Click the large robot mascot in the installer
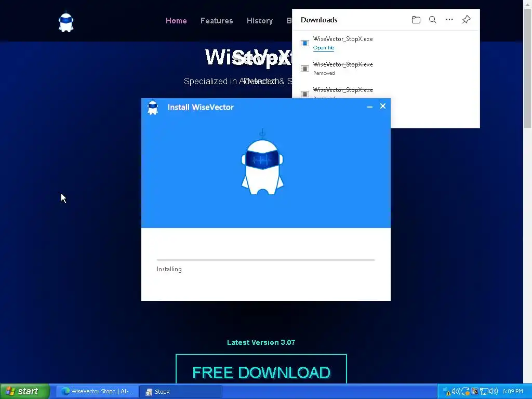 pos(262,162)
